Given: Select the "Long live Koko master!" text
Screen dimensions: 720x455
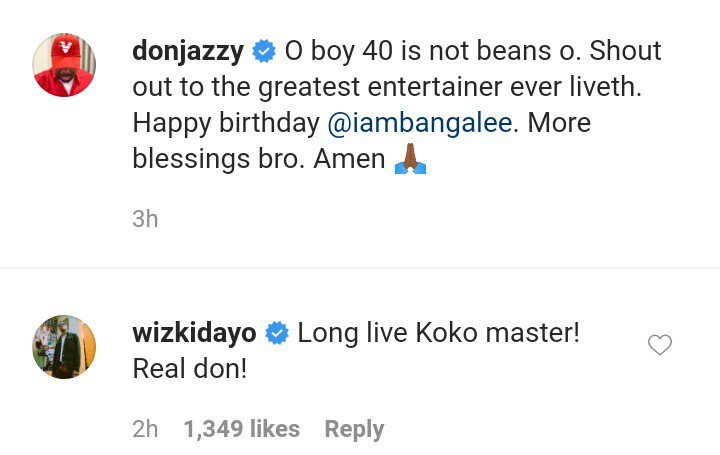Looking at the screenshot, I should pos(438,333).
